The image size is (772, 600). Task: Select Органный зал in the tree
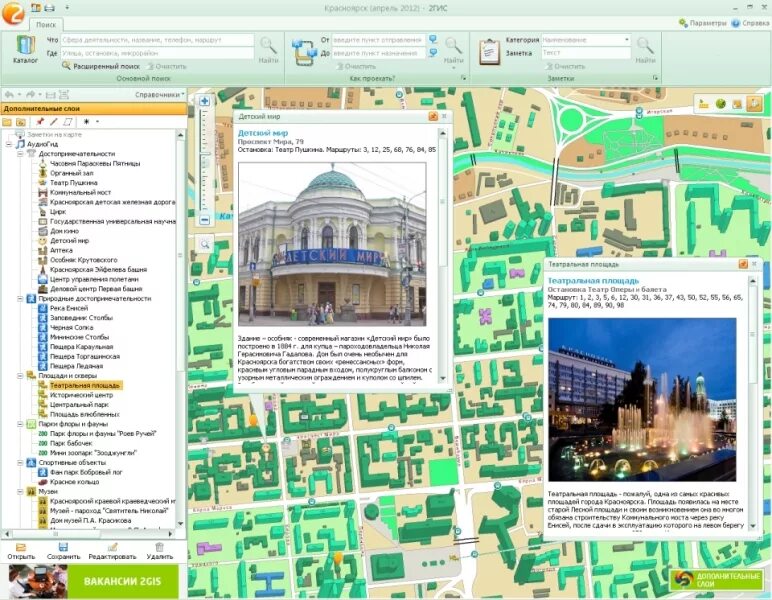tap(71, 173)
